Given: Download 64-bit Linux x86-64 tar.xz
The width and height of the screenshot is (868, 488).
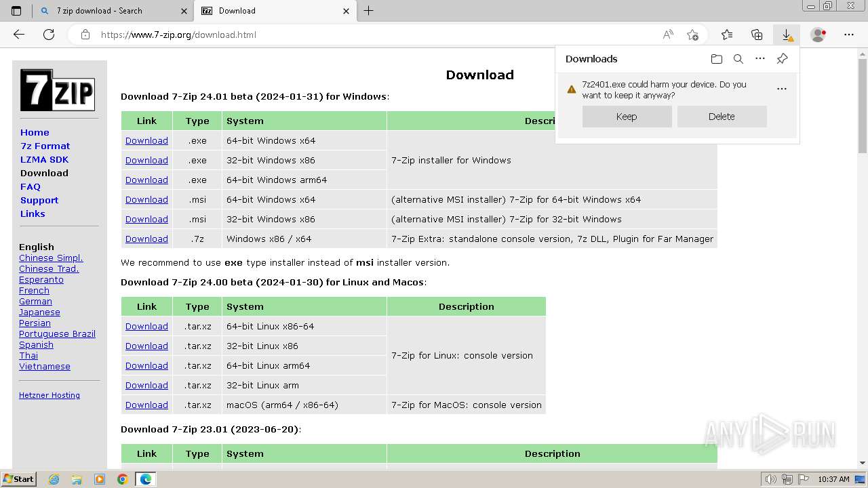Looking at the screenshot, I should [x=146, y=326].
